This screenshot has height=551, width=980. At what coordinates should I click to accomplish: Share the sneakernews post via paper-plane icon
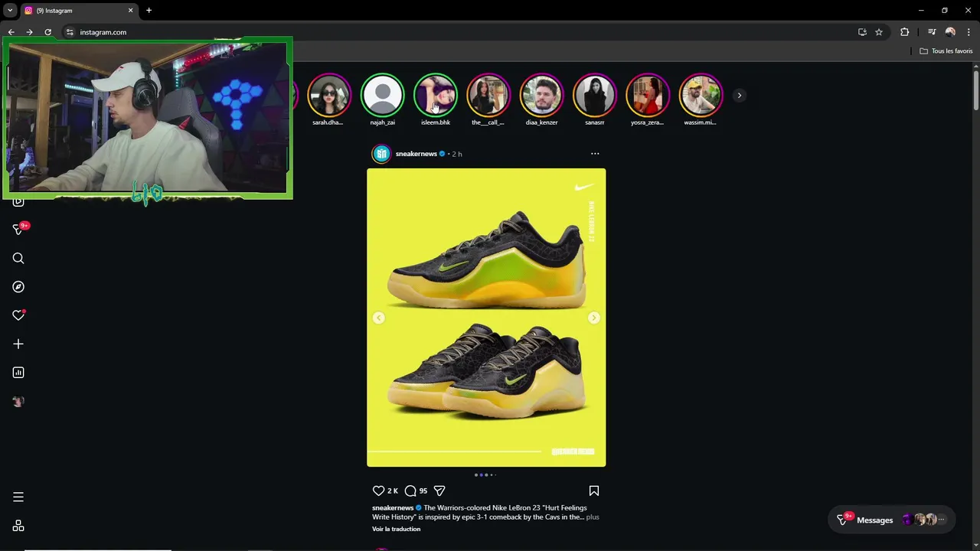coord(439,491)
